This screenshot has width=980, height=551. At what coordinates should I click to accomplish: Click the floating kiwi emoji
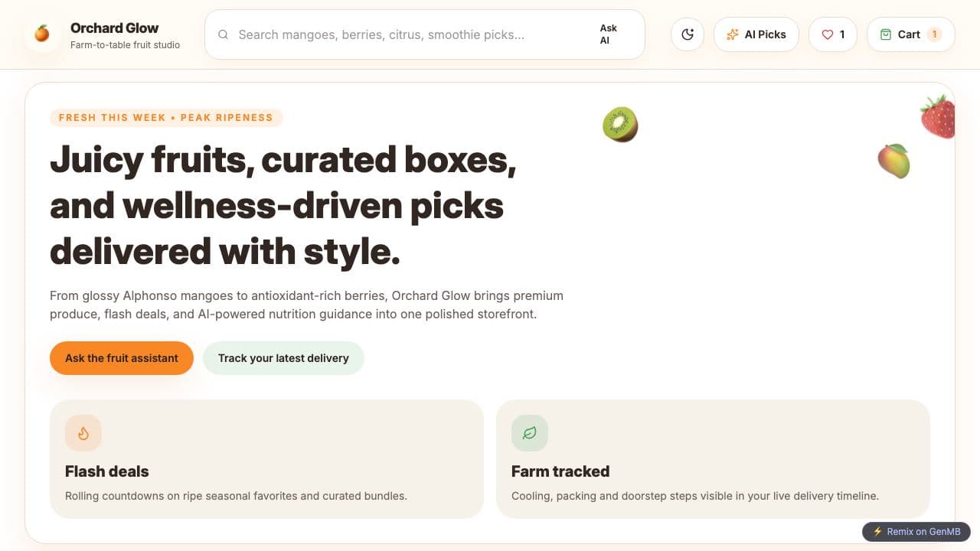tap(620, 124)
